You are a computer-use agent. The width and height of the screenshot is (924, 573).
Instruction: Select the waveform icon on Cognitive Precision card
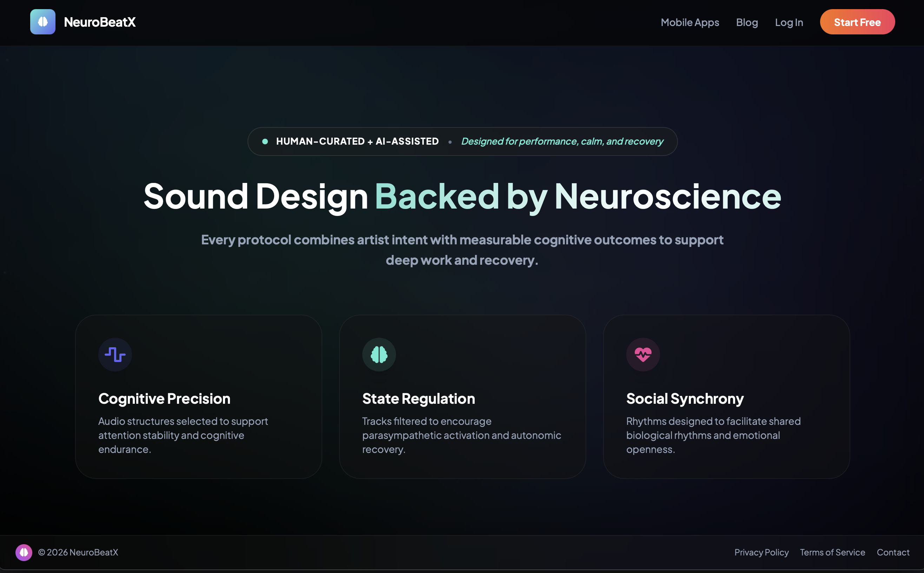[115, 354]
